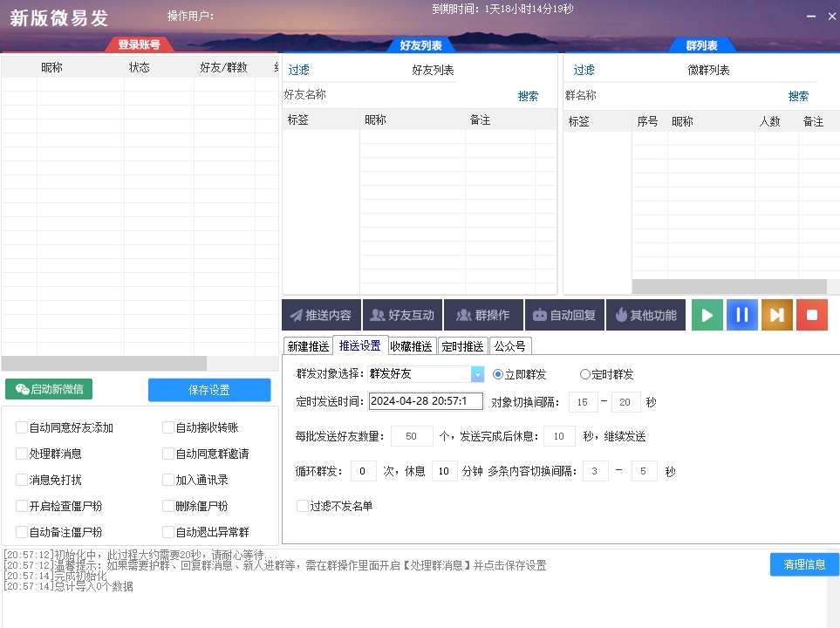
Task: Select the 定时群发 radio button
Action: 585,374
